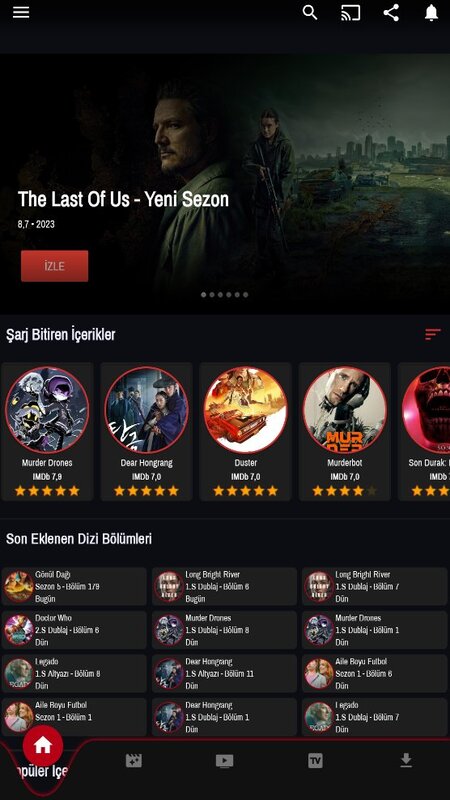This screenshot has height=800, width=450.
Task: Open Aile Boyu Futbol Sezon 1 Bölüm 6
Action: click(x=374, y=673)
